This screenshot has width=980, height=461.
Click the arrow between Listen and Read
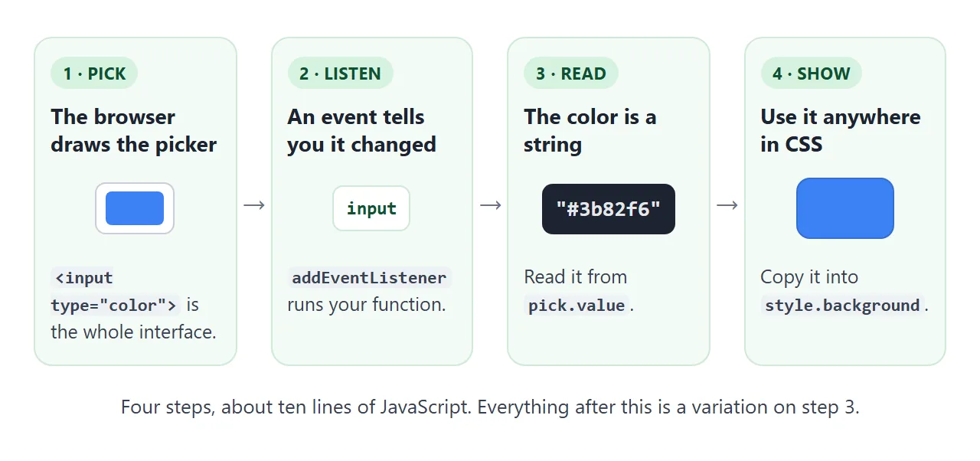[x=491, y=205]
